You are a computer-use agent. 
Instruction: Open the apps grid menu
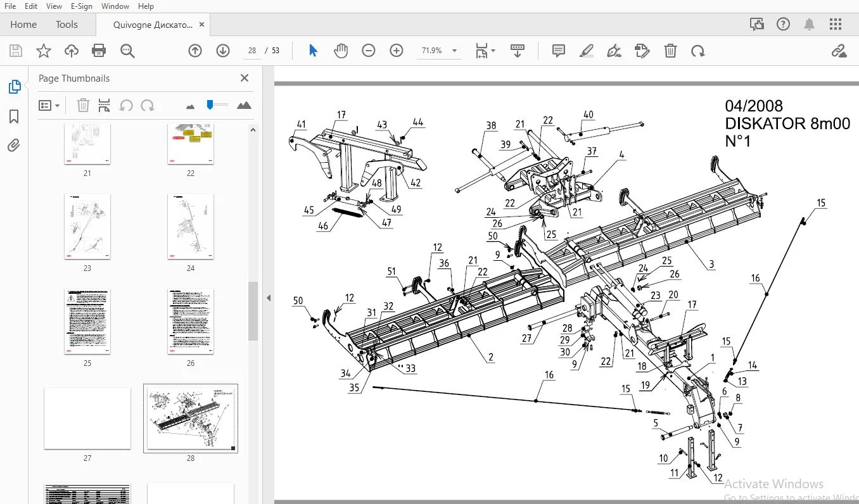click(x=836, y=25)
